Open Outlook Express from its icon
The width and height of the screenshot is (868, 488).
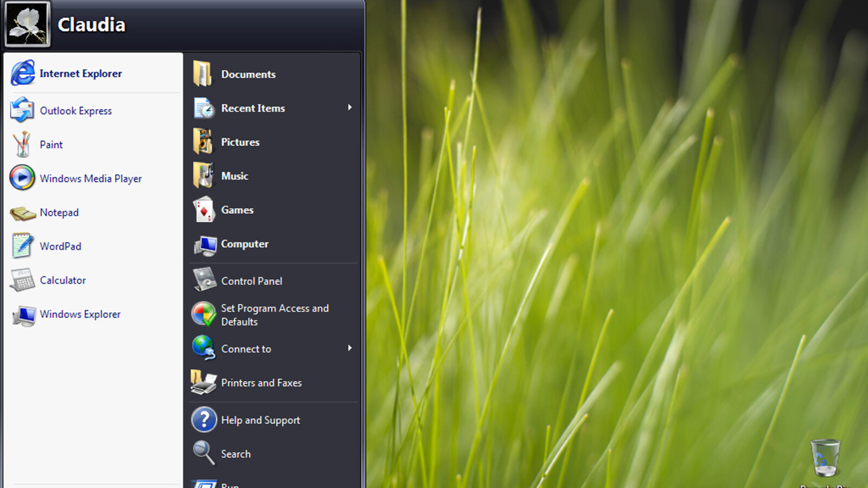pyautogui.click(x=22, y=110)
